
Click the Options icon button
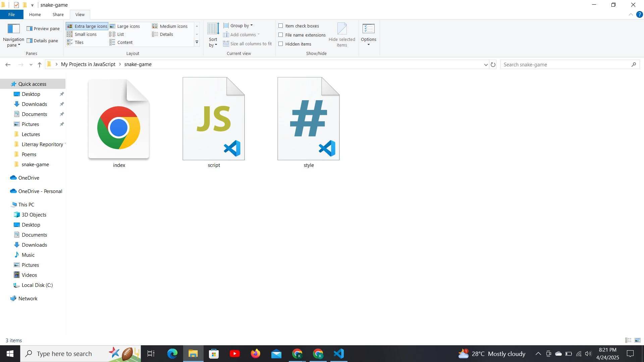pos(368,29)
